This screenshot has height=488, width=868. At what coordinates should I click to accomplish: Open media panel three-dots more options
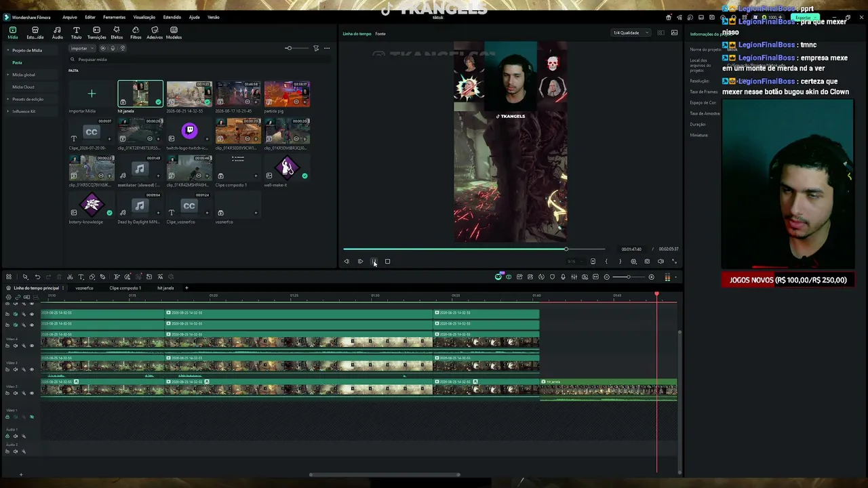[327, 48]
